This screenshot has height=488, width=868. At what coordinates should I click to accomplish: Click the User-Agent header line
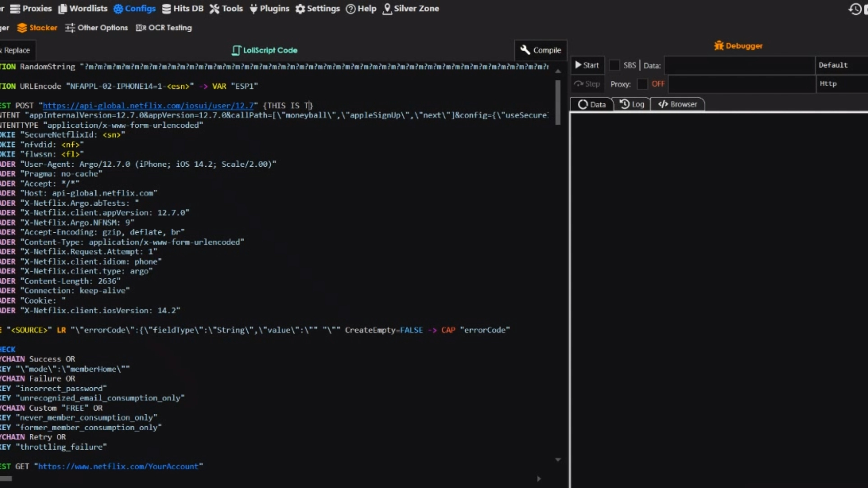tap(138, 164)
